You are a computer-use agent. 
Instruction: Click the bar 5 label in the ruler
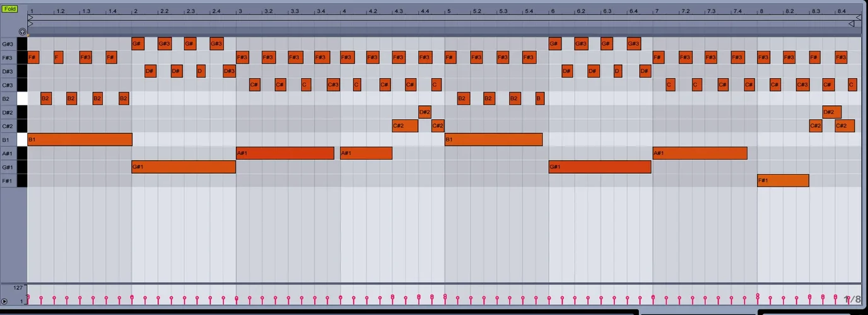pyautogui.click(x=448, y=11)
